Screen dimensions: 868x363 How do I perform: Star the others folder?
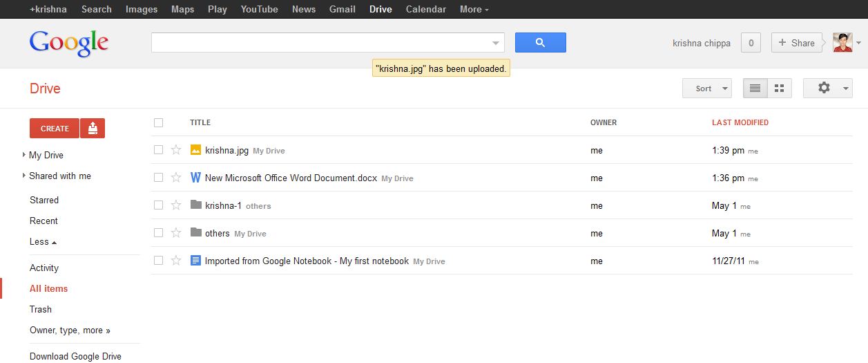pyautogui.click(x=176, y=233)
